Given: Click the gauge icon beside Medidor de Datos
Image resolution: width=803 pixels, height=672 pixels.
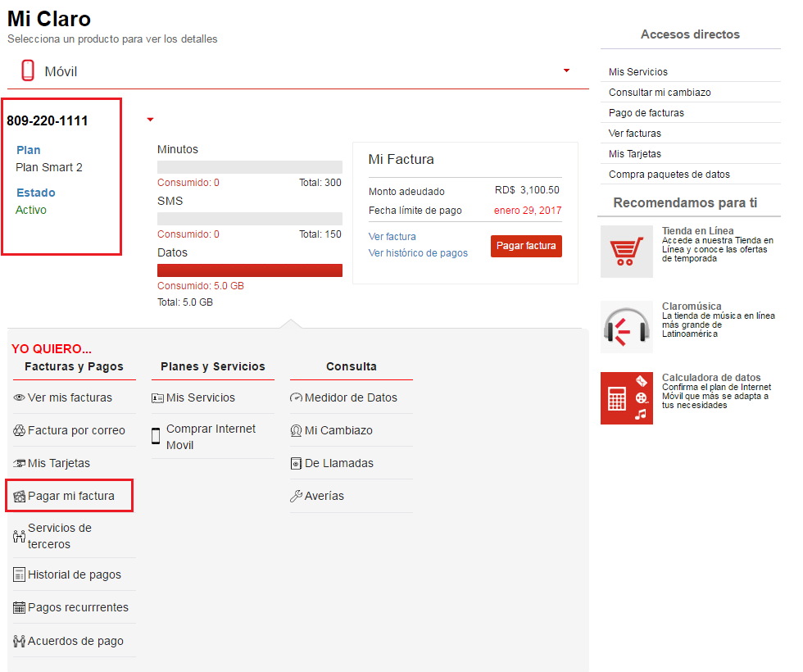Looking at the screenshot, I should (x=296, y=397).
